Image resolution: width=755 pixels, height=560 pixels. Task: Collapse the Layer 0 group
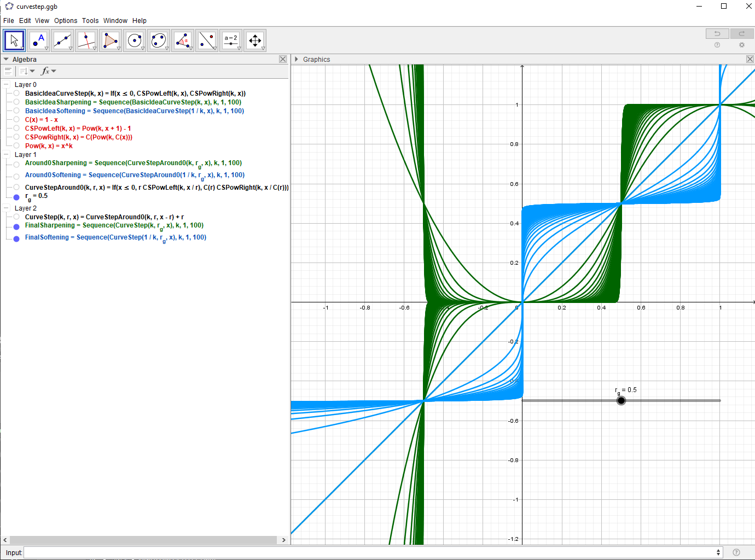[6, 85]
